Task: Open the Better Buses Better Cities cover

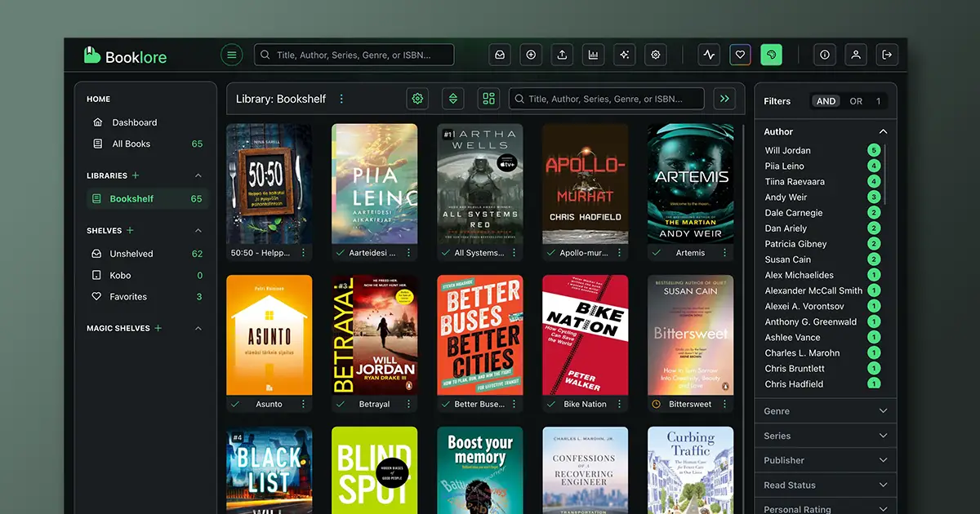Action: pos(479,335)
